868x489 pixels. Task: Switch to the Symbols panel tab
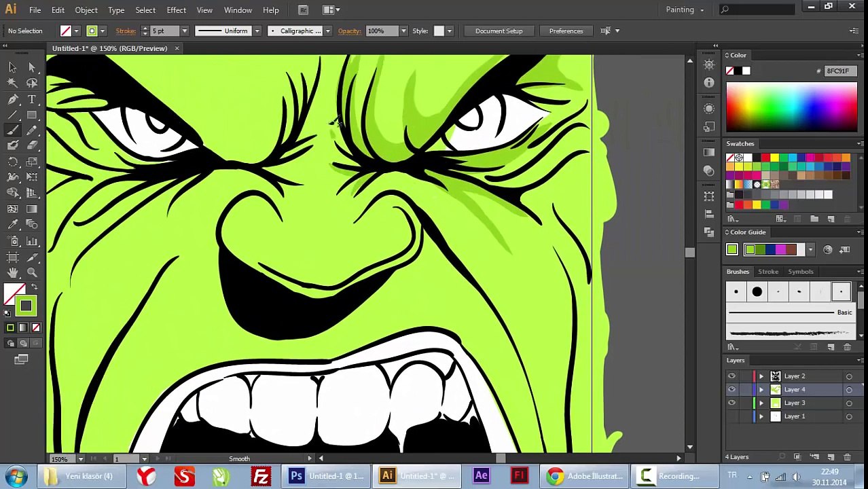[801, 272]
